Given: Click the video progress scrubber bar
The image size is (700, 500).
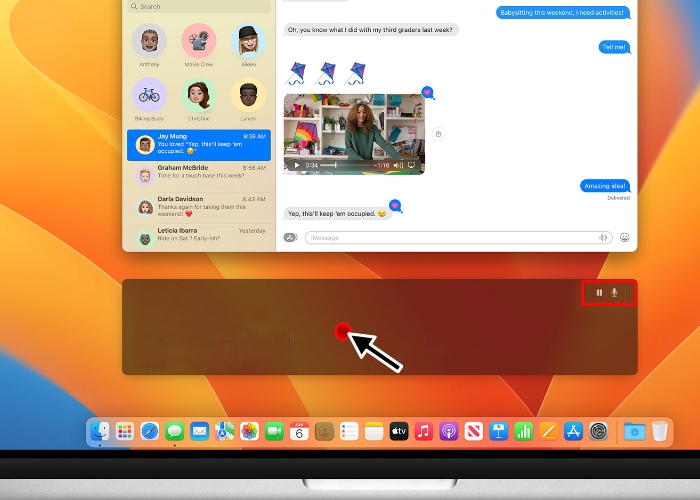Looking at the screenshot, I should point(345,165).
